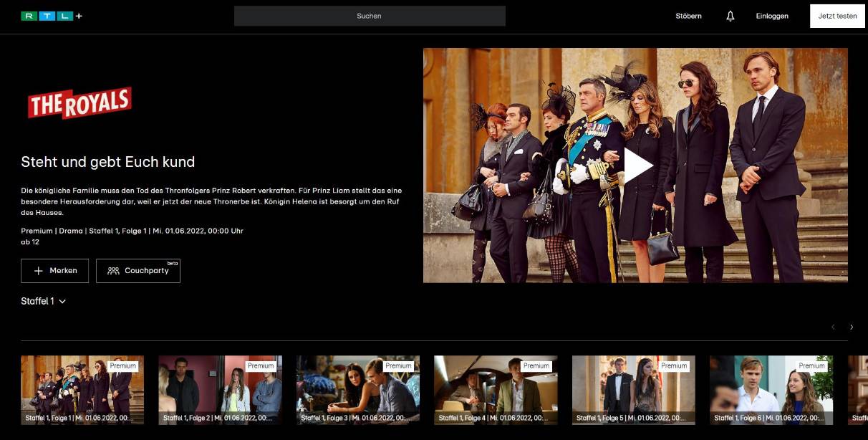Screen dimensions: 868x440
Task: Open the Staffel 1, Folge 5 thumbnail
Action: [x=633, y=390]
